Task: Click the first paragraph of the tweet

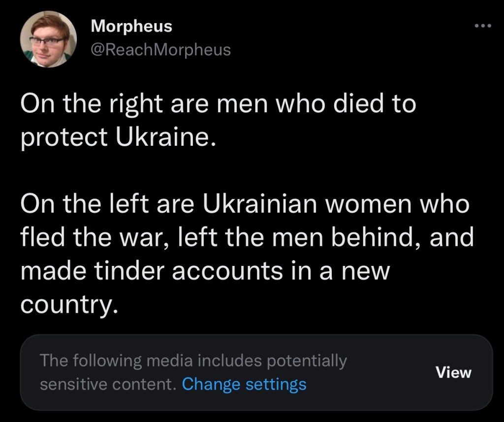Action: click(x=218, y=120)
